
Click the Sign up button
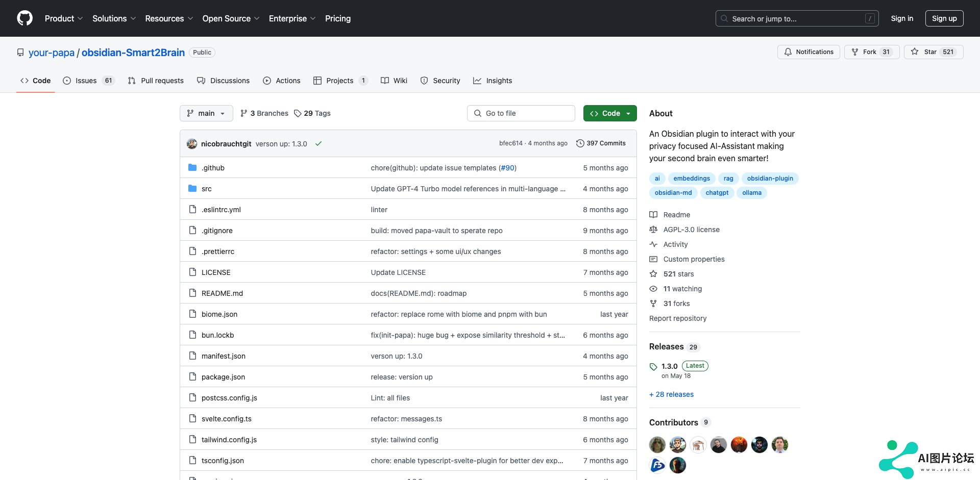tap(944, 18)
